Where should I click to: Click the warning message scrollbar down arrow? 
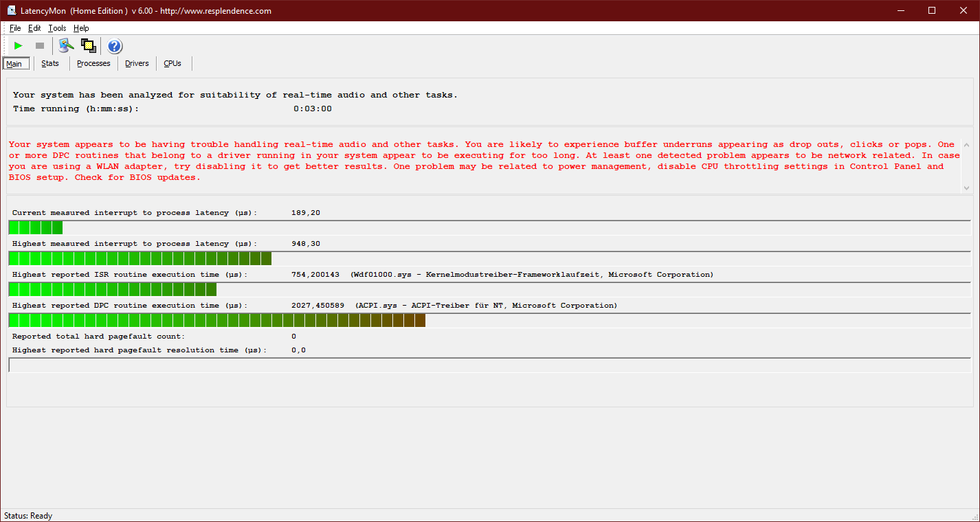point(967,187)
